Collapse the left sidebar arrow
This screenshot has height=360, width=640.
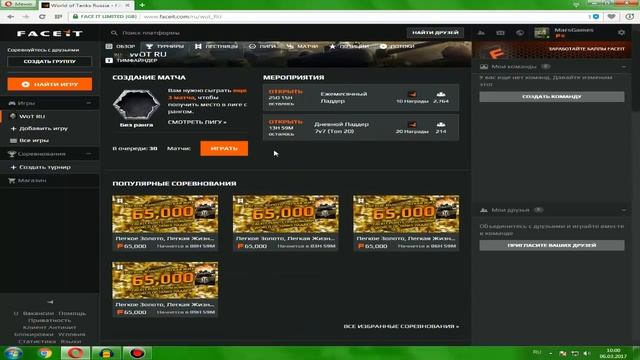[x=50, y=302]
